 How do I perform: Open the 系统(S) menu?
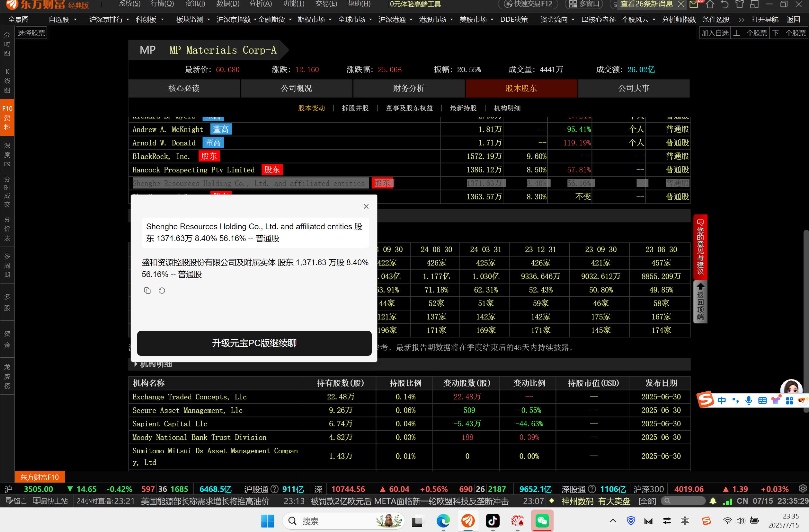click(129, 4)
